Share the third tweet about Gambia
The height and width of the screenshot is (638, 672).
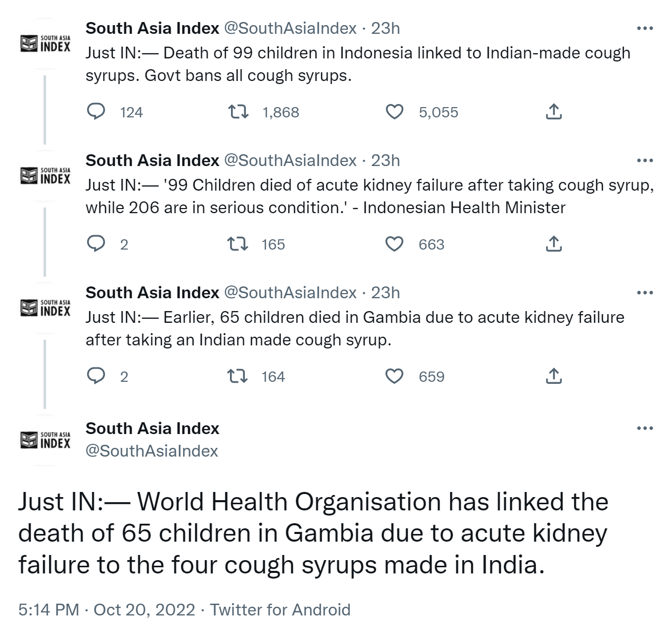tap(554, 376)
